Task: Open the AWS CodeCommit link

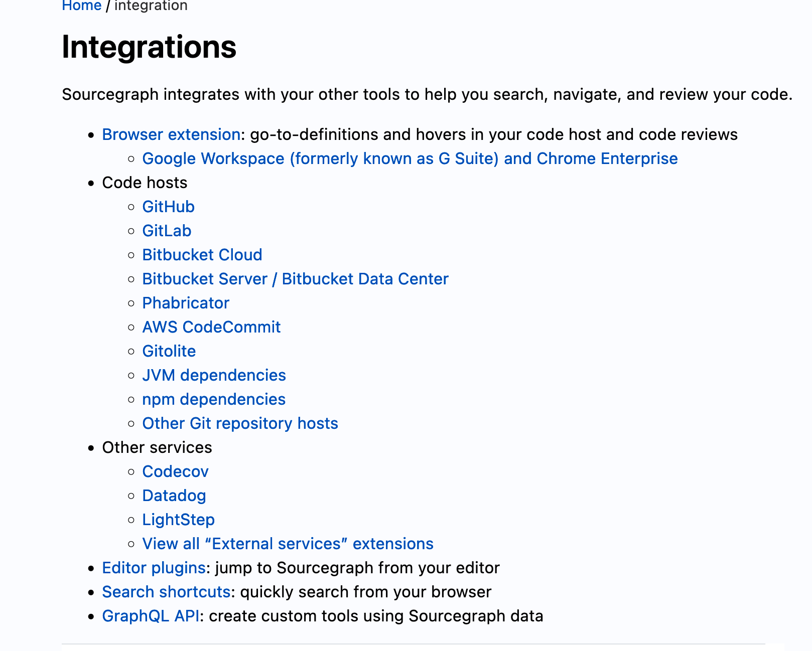Action: [211, 327]
